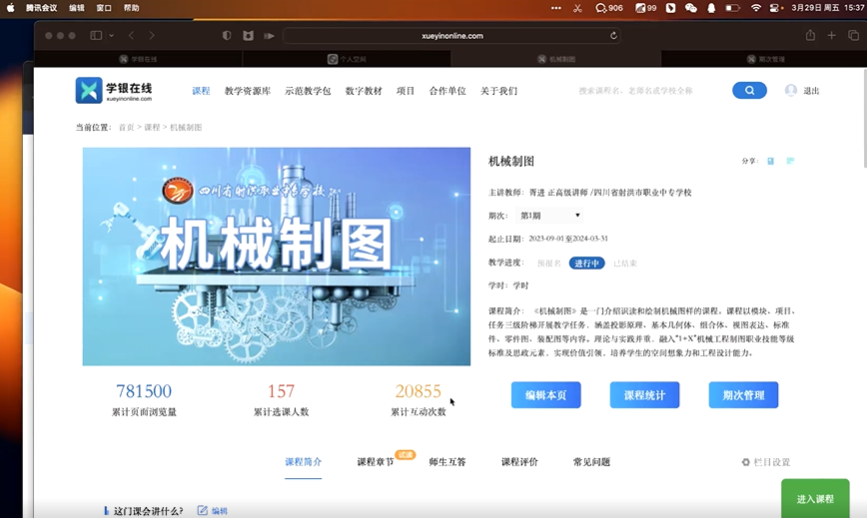Click the 机械制图 course cover image
Image resolution: width=867 pixels, height=518 pixels.
276,256
